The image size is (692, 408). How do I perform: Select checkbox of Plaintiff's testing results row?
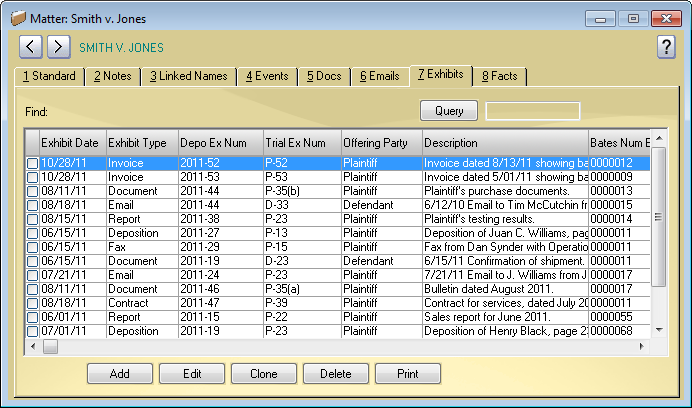tap(32, 219)
